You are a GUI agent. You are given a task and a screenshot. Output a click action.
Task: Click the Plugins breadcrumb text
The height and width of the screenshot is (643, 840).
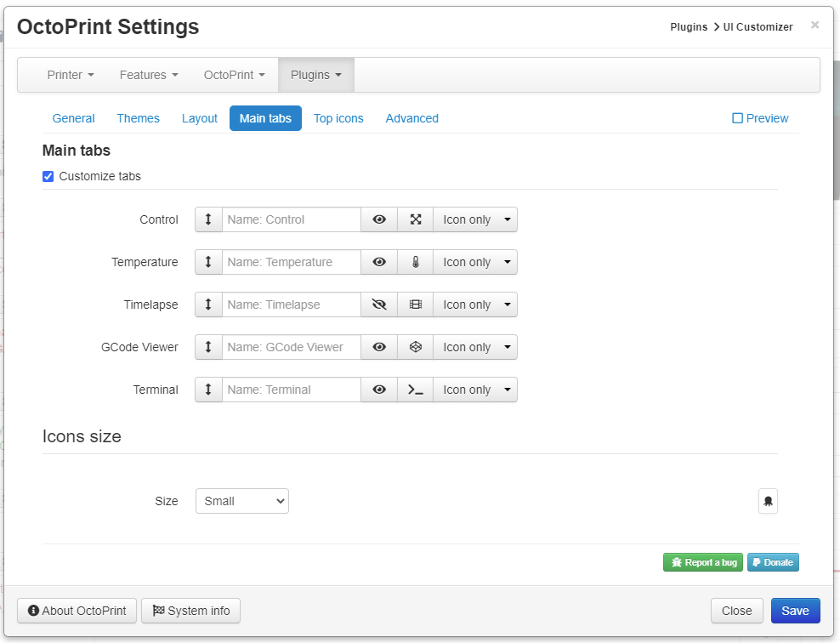689,27
